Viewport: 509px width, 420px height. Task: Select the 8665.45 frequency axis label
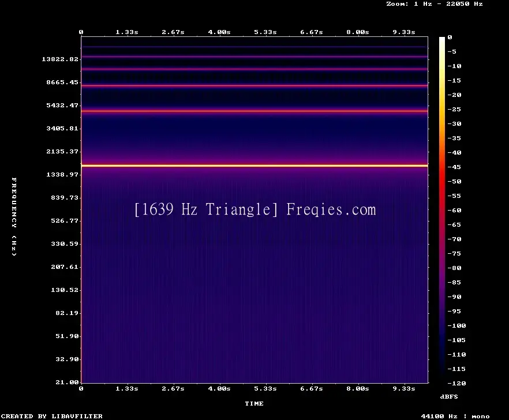(x=62, y=82)
